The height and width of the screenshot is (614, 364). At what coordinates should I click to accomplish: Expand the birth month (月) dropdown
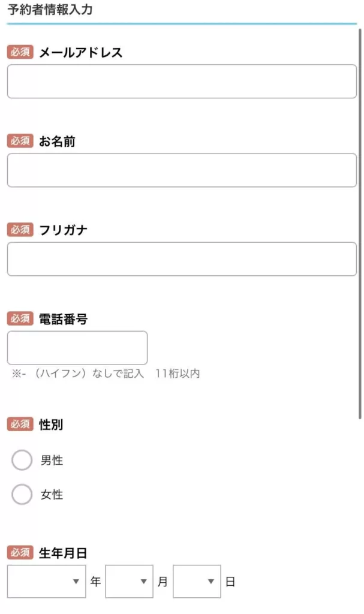pyautogui.click(x=129, y=582)
